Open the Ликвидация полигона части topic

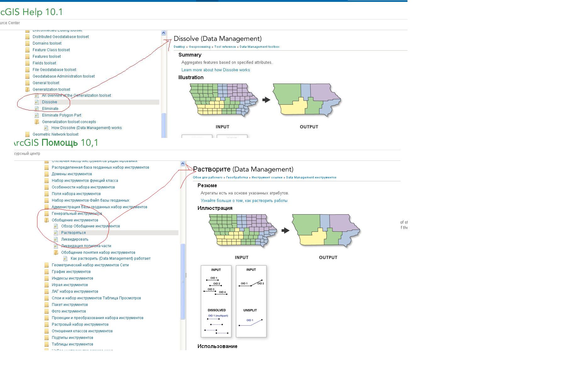[86, 246]
